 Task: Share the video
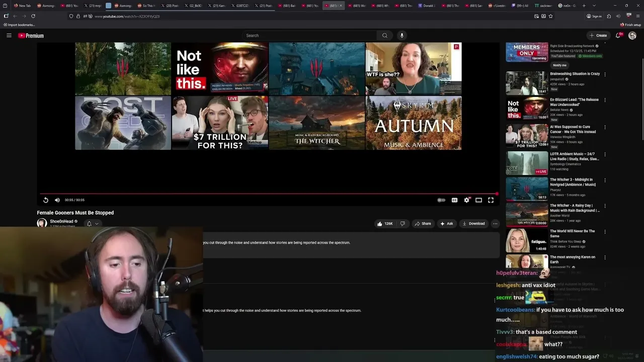[x=423, y=224]
